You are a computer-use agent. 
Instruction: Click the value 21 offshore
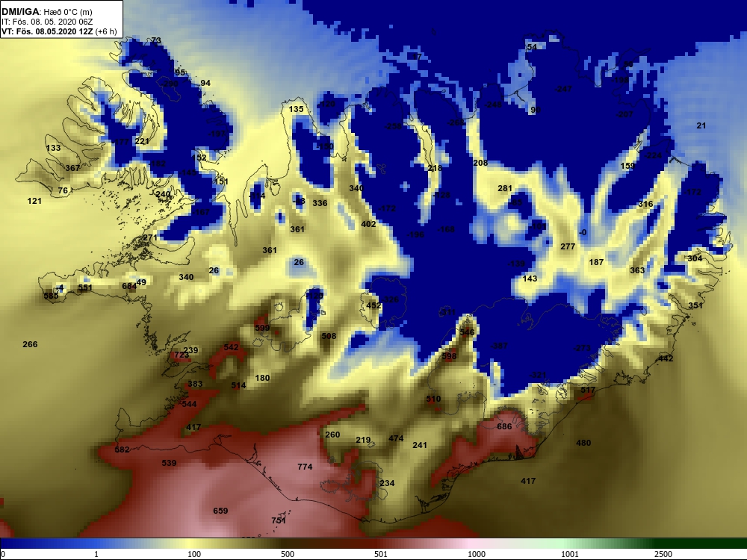701,125
